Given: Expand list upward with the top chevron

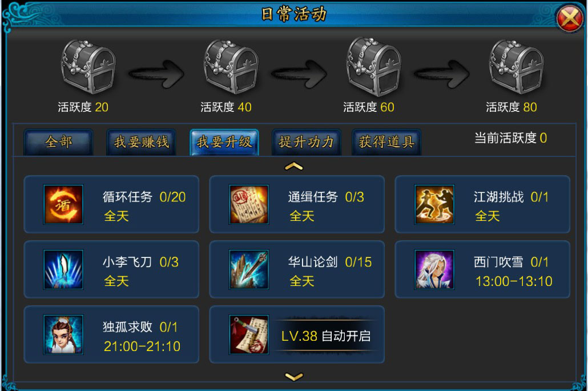Looking at the screenshot, I should [x=293, y=166].
